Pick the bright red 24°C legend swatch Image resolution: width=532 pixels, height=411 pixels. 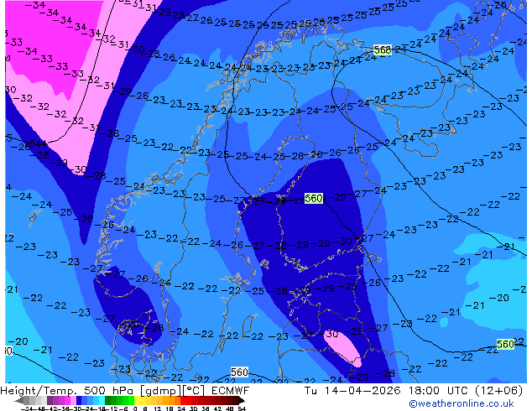[x=183, y=400]
